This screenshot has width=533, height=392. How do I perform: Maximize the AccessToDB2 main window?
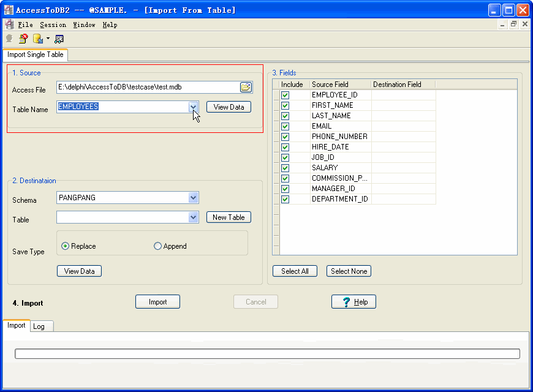coord(509,10)
